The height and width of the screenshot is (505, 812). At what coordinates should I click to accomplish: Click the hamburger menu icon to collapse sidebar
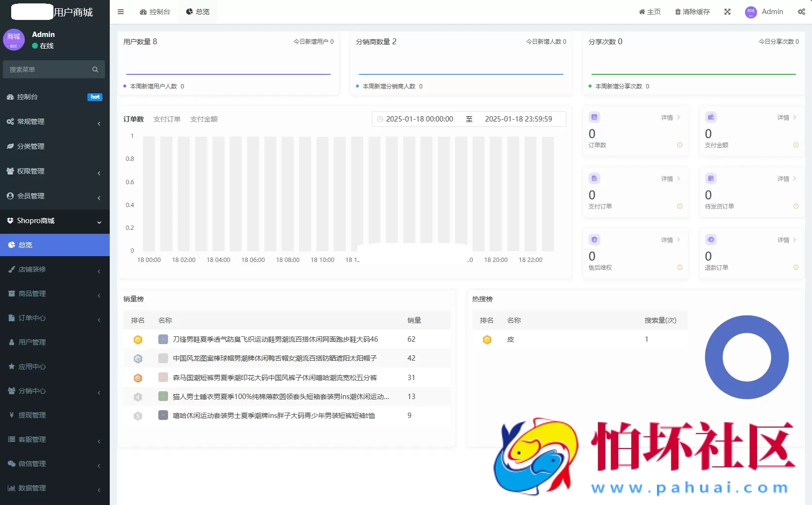coord(120,12)
